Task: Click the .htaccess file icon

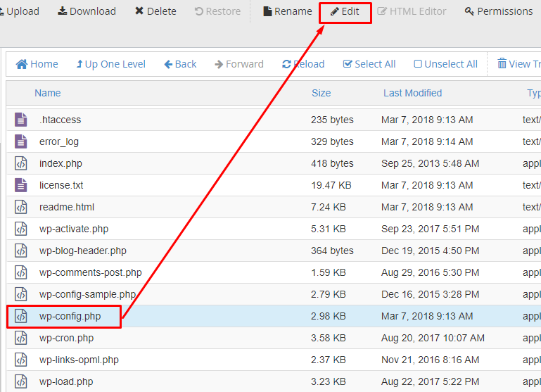Action: 20,120
